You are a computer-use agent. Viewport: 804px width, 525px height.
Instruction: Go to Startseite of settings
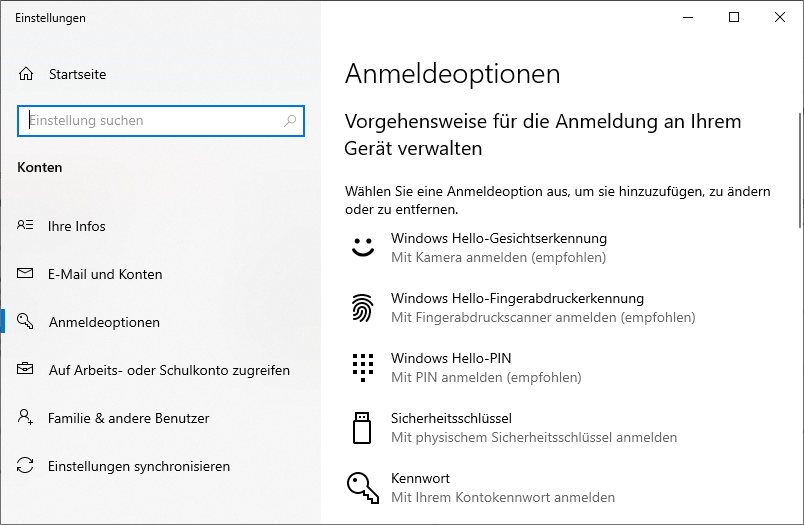point(77,74)
